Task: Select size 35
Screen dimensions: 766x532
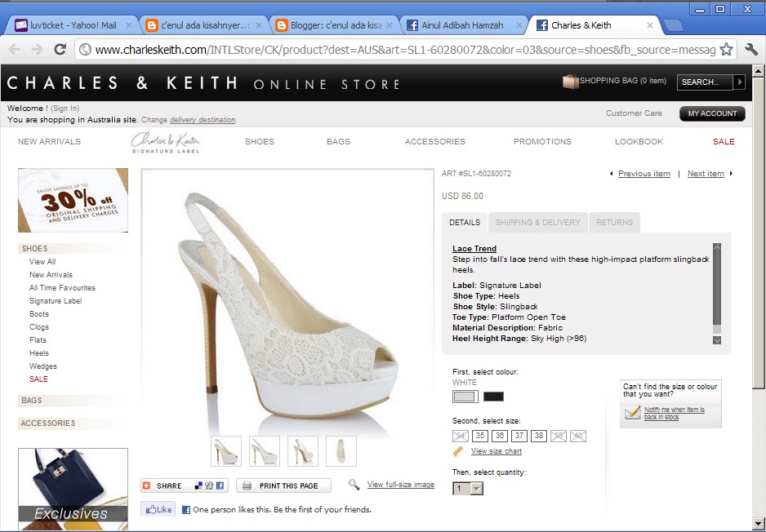Action: (480, 436)
